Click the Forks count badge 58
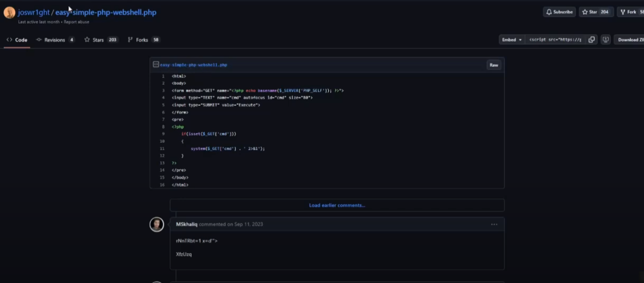This screenshot has height=283, width=644. point(155,40)
